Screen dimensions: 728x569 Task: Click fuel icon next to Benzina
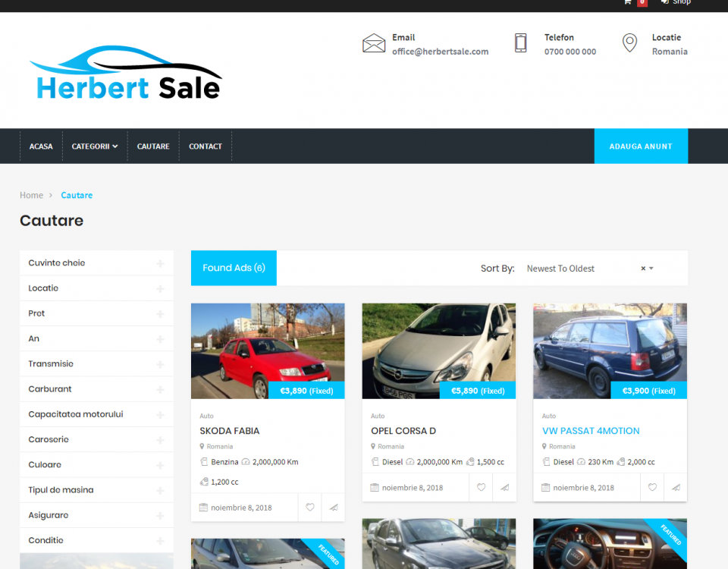pyautogui.click(x=204, y=462)
